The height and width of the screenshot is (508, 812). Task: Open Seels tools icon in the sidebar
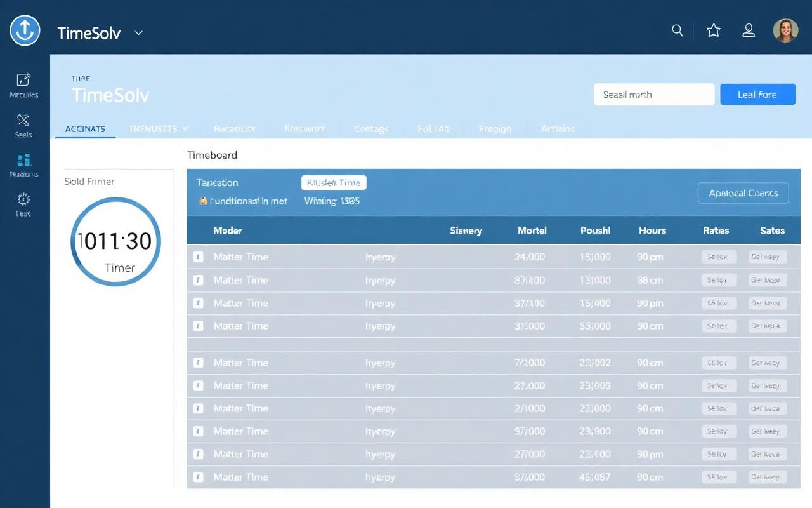23,126
